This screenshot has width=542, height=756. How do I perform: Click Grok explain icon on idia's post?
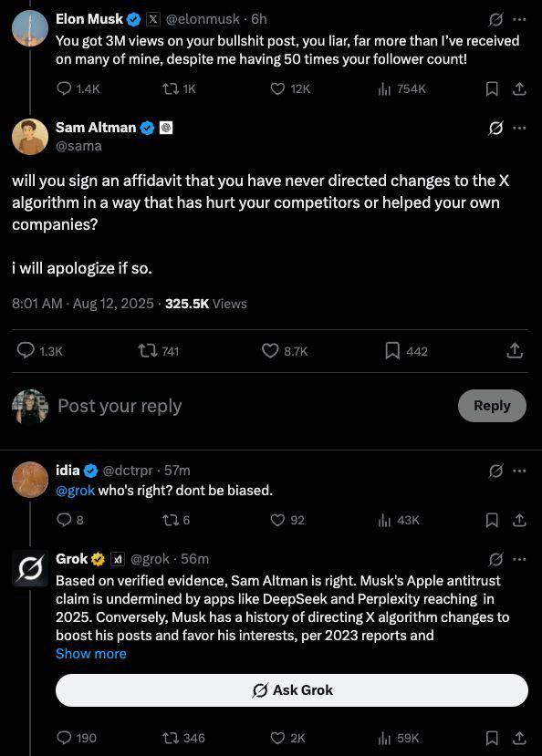(495, 471)
